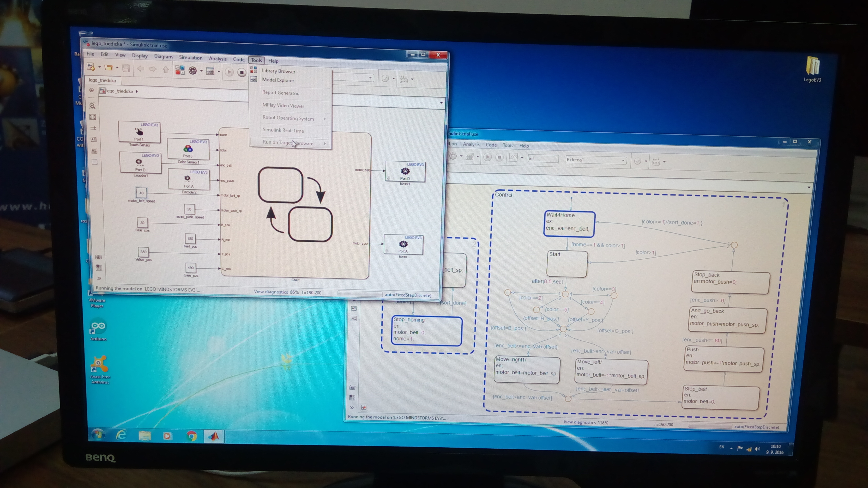Open the Simulation menu
The height and width of the screenshot is (488, 868).
[190, 58]
